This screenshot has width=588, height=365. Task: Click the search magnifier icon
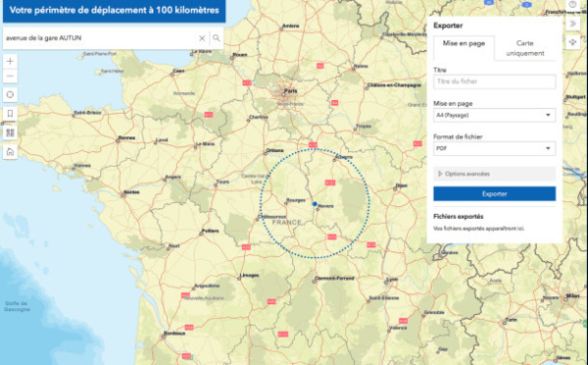[x=217, y=38]
